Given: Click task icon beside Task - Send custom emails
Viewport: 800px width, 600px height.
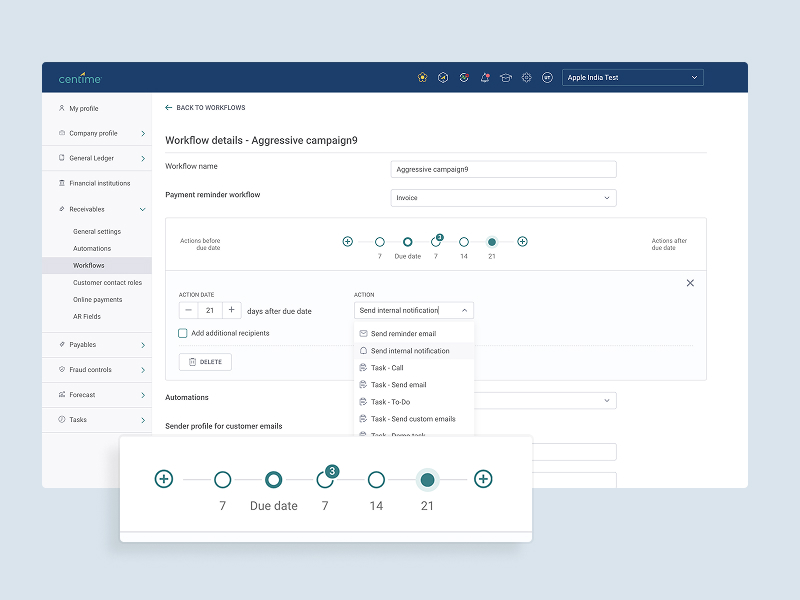Looking at the screenshot, I should click(x=363, y=419).
